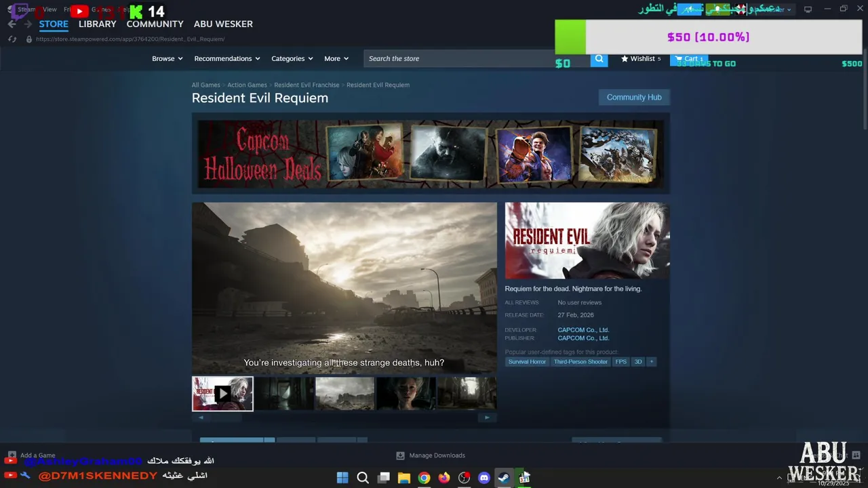
Task: Click the Resident Evil Requiem header capsule image
Action: (x=587, y=241)
